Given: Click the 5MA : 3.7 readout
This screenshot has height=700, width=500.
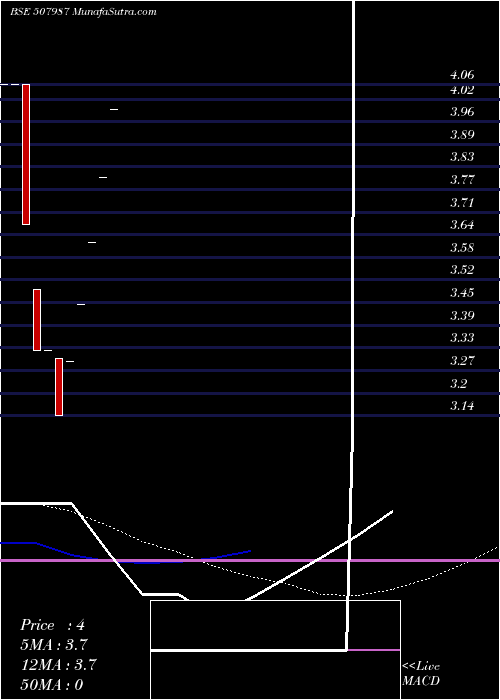Looking at the screenshot, I should [x=54, y=645].
